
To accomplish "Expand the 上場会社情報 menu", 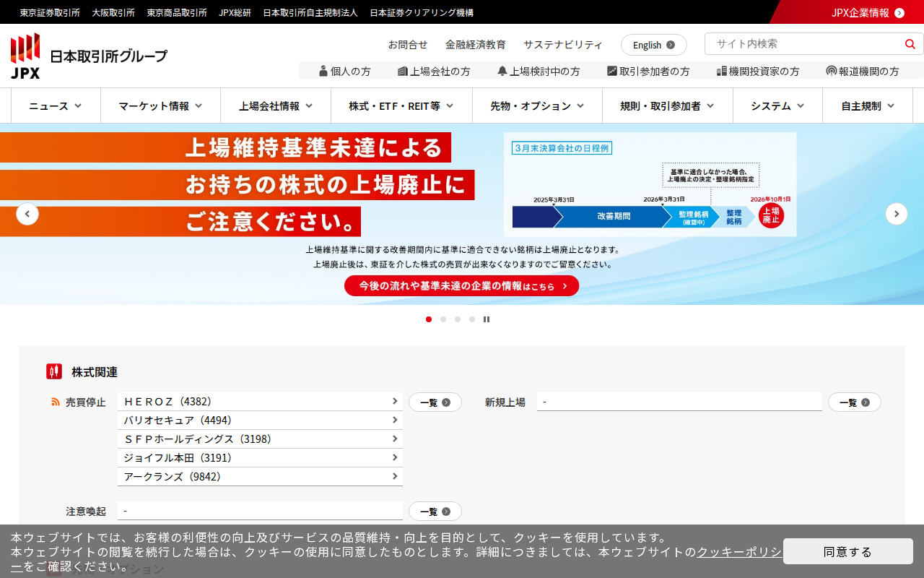I will click(x=276, y=105).
